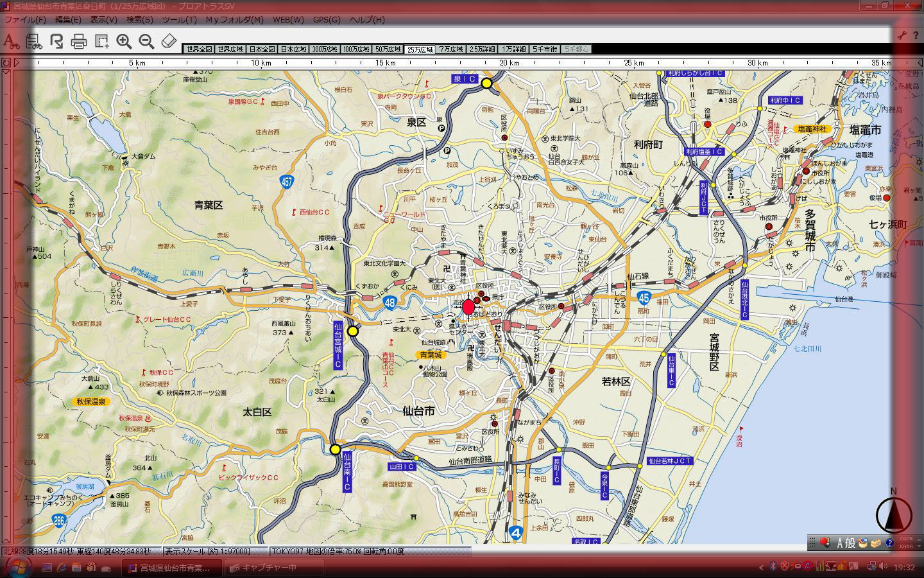Screen dimensions: 924x578
Task: Open the ファイル(F) menu
Action: pos(26,20)
